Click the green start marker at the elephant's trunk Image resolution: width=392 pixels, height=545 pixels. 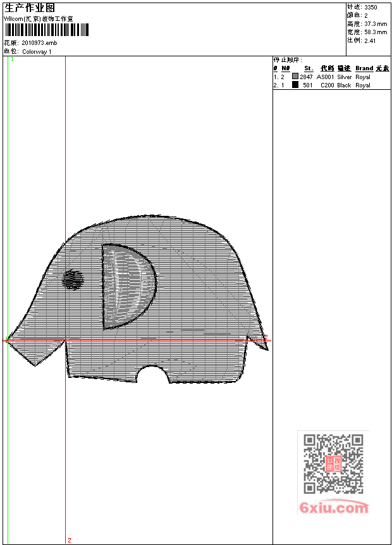pyautogui.click(x=8, y=340)
